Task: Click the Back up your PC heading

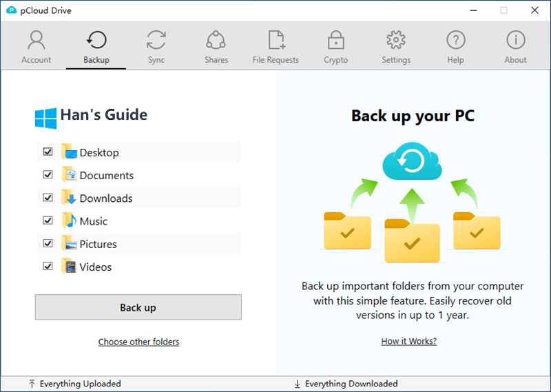Action: tap(413, 116)
